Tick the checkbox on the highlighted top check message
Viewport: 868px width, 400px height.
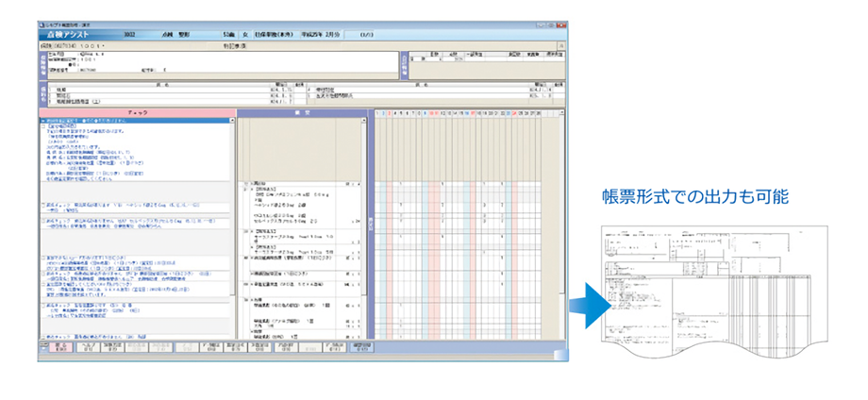[43, 123]
